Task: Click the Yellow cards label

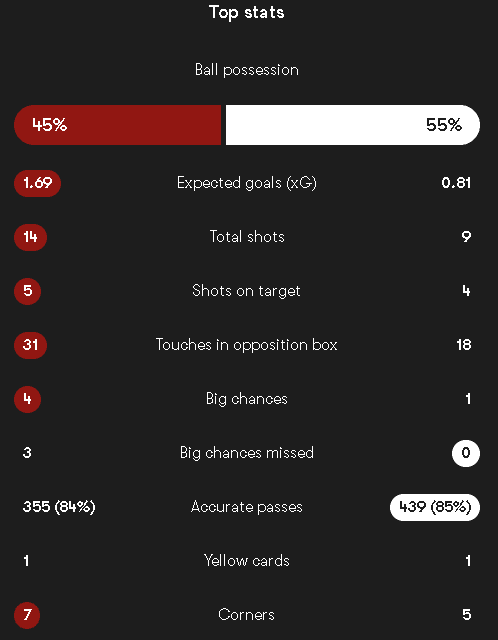Action: pyautogui.click(x=247, y=561)
